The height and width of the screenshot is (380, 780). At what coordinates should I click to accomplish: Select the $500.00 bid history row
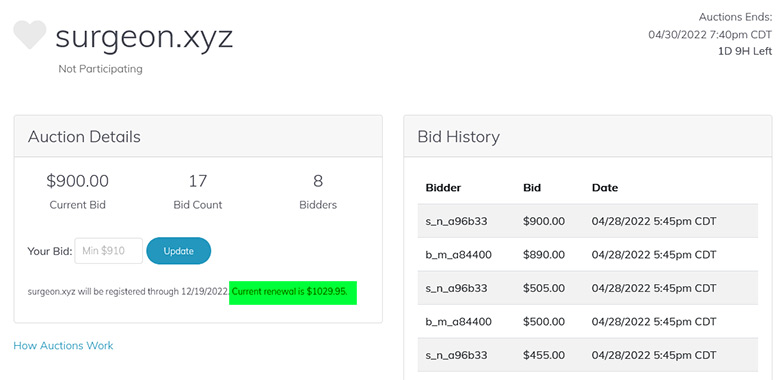click(x=587, y=321)
